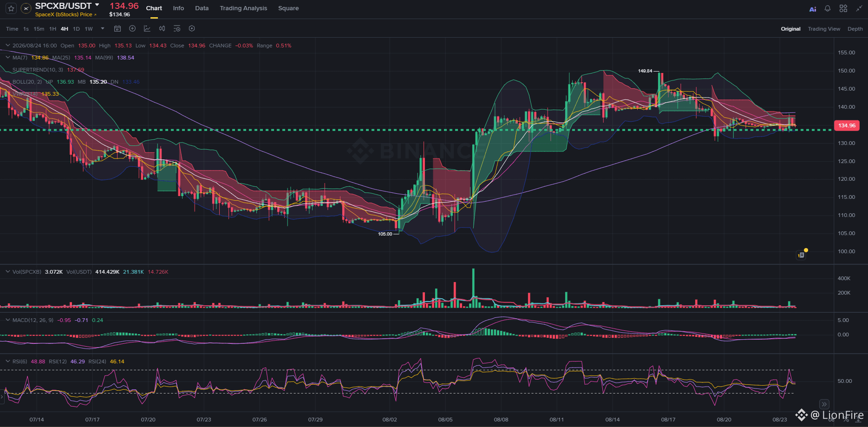Open the SpaceX (bStocks) Price link
Image resolution: width=868 pixels, height=427 pixels.
coord(66,14)
